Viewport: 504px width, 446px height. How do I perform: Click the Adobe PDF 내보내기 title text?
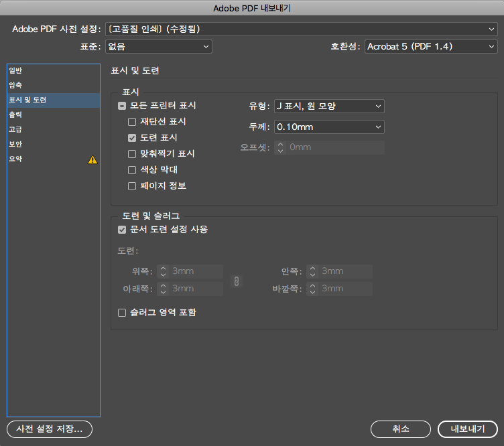click(x=252, y=8)
